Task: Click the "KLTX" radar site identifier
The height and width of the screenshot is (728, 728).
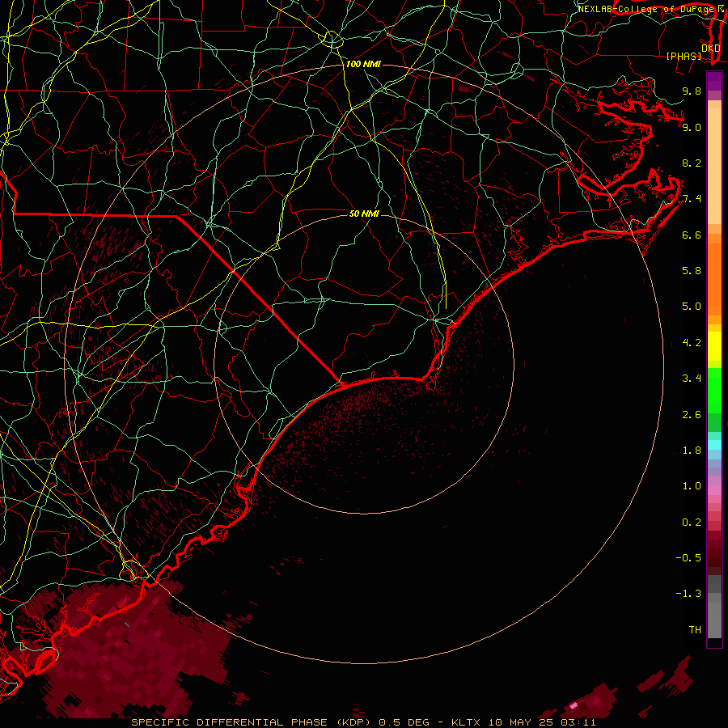Action: (x=468, y=722)
